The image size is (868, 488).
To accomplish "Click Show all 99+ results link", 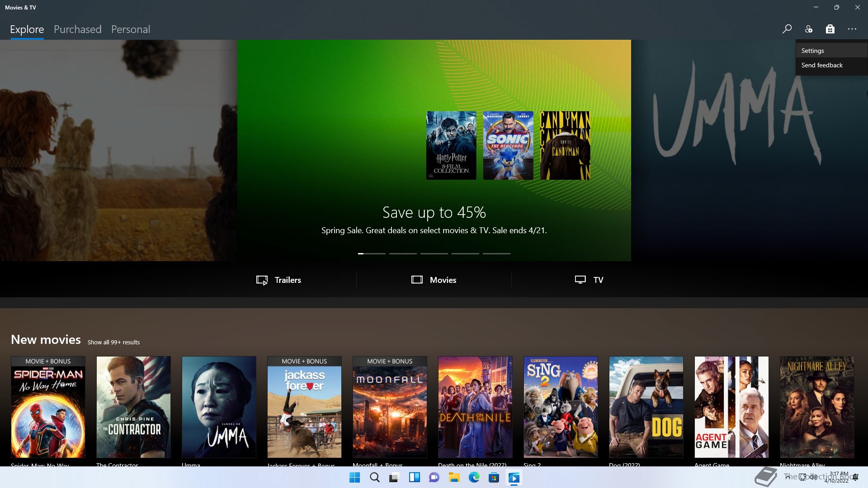I will 113,342.
